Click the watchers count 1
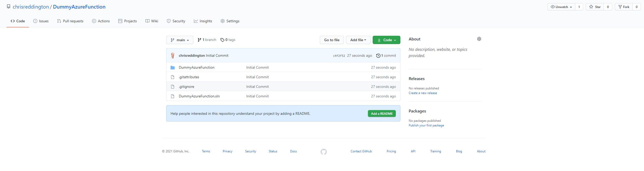Image resolution: width=644 pixels, height=171 pixels. [x=579, y=7]
